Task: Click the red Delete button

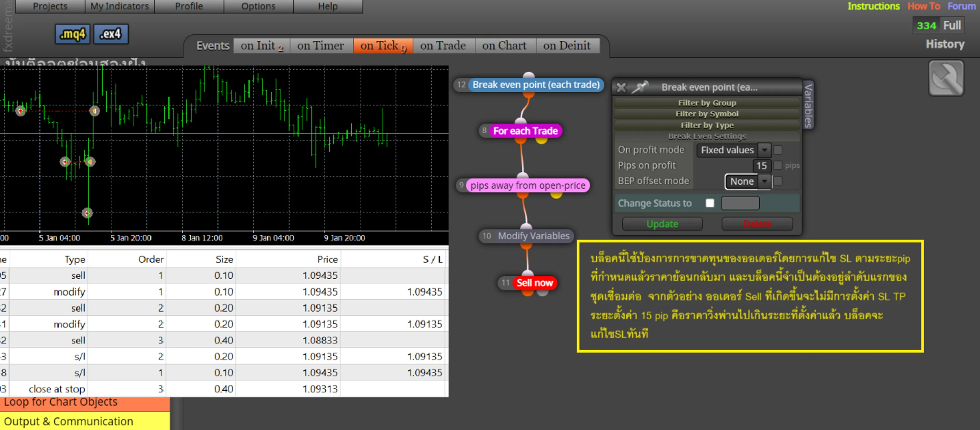Action: click(x=757, y=224)
